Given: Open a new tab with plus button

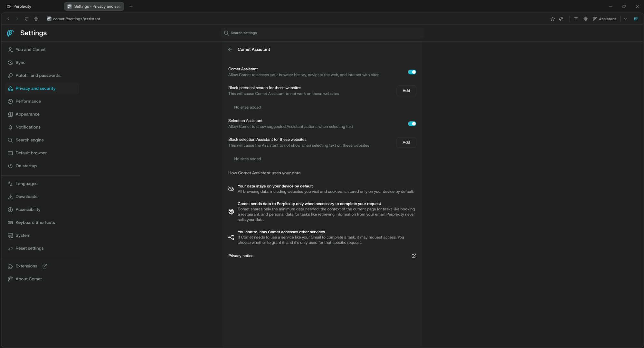Looking at the screenshot, I should (131, 6).
